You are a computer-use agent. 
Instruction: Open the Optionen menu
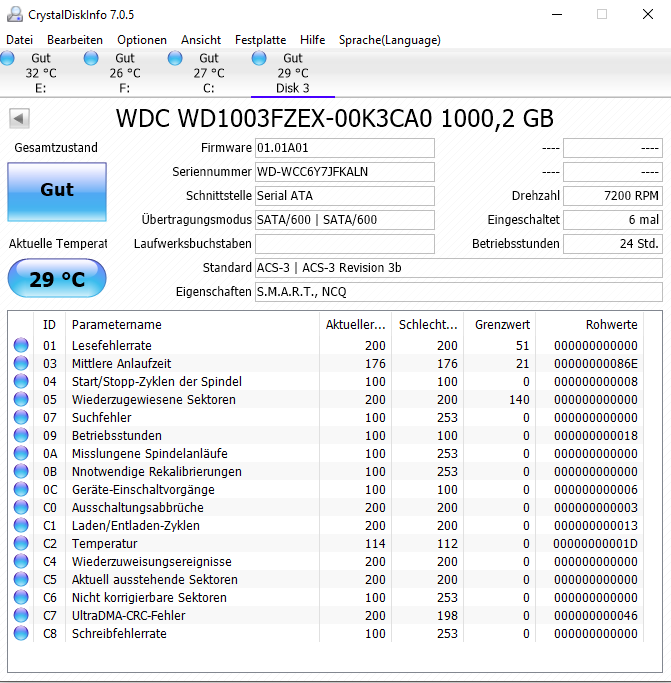point(142,40)
